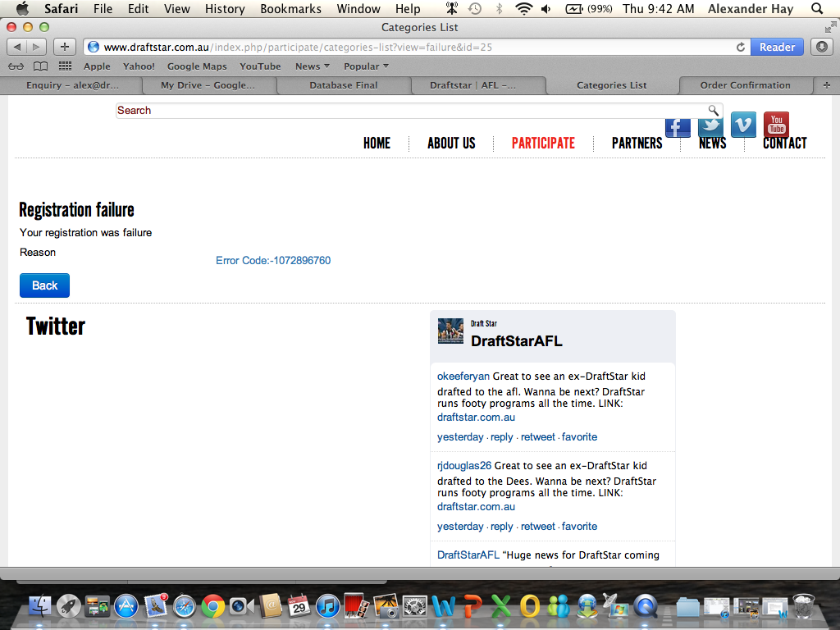Launch Google Chrome from the Dock
The image size is (840, 630).
click(213, 606)
